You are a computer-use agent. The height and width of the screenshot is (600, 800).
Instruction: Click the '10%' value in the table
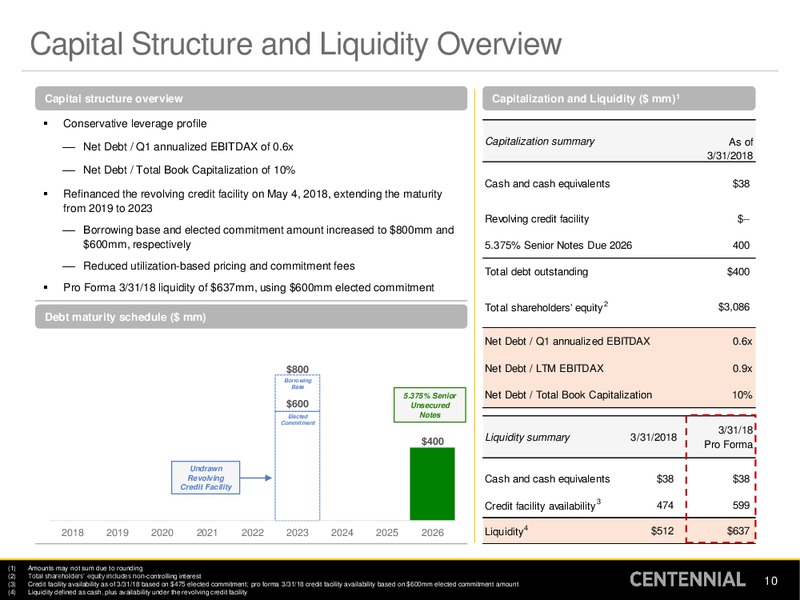coord(742,395)
